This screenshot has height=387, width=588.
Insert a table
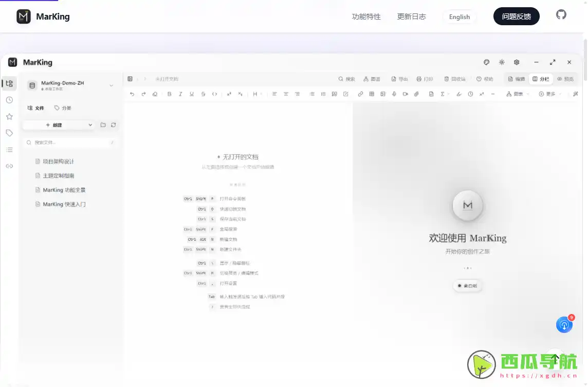pyautogui.click(x=372, y=94)
